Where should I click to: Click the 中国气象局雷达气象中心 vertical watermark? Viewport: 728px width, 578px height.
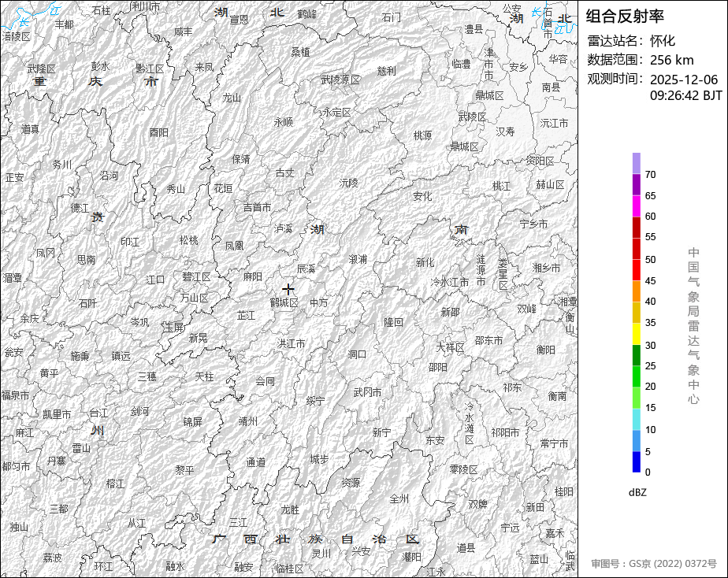pos(693,325)
